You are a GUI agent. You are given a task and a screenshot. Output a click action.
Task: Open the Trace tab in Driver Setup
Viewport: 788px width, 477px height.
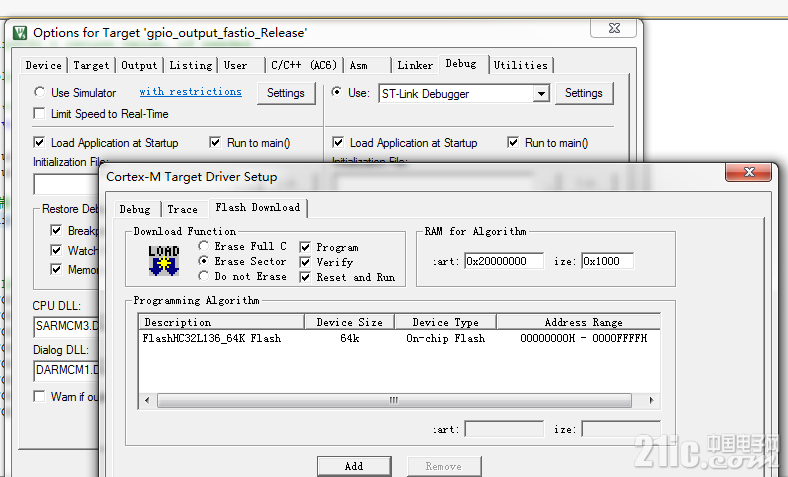point(182,209)
